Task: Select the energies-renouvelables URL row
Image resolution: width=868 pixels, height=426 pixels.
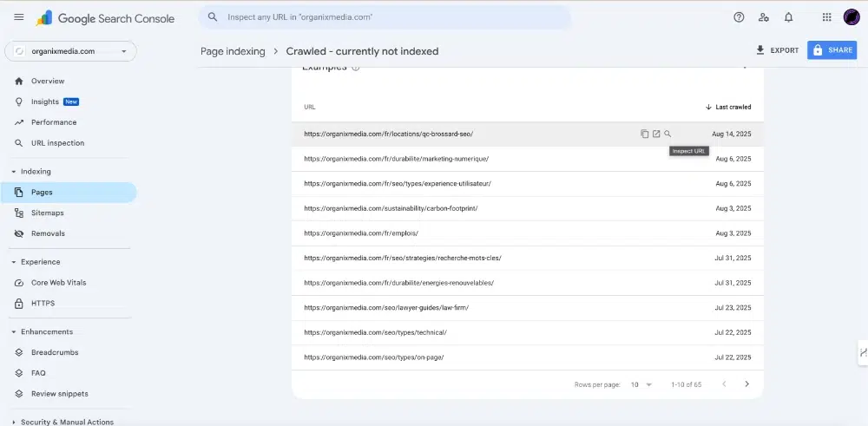Action: coord(528,283)
